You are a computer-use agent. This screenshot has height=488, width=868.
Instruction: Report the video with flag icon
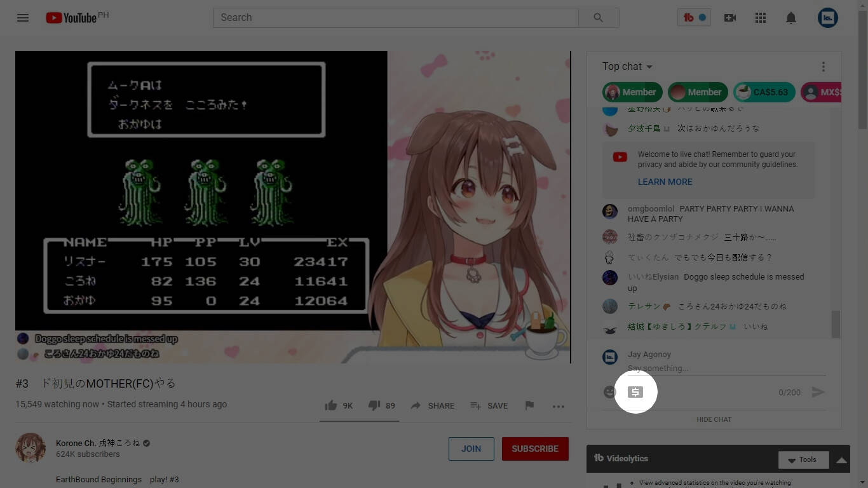coord(529,405)
